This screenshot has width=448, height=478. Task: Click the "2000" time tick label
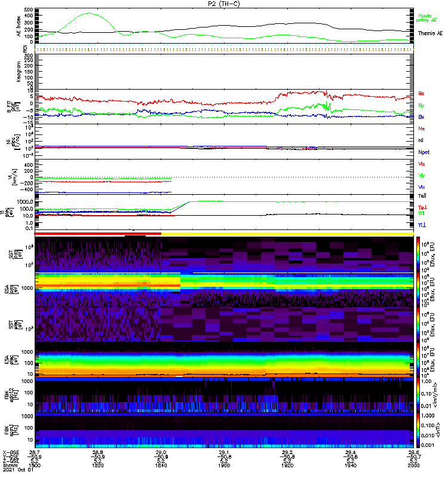pos(413,465)
